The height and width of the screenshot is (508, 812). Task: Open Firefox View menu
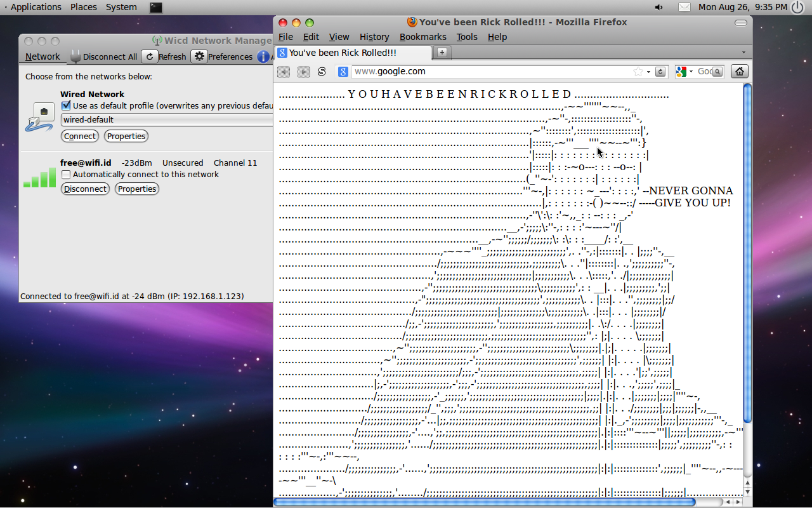(339, 37)
